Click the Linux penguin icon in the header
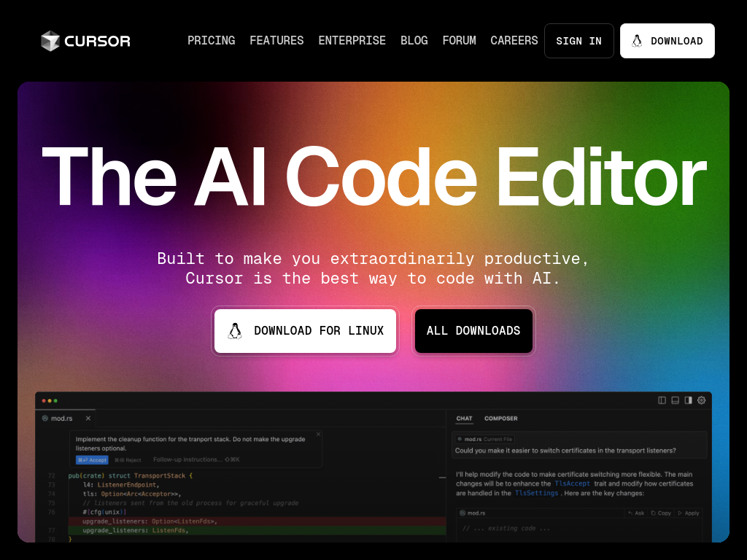747x560 pixels. [x=637, y=41]
